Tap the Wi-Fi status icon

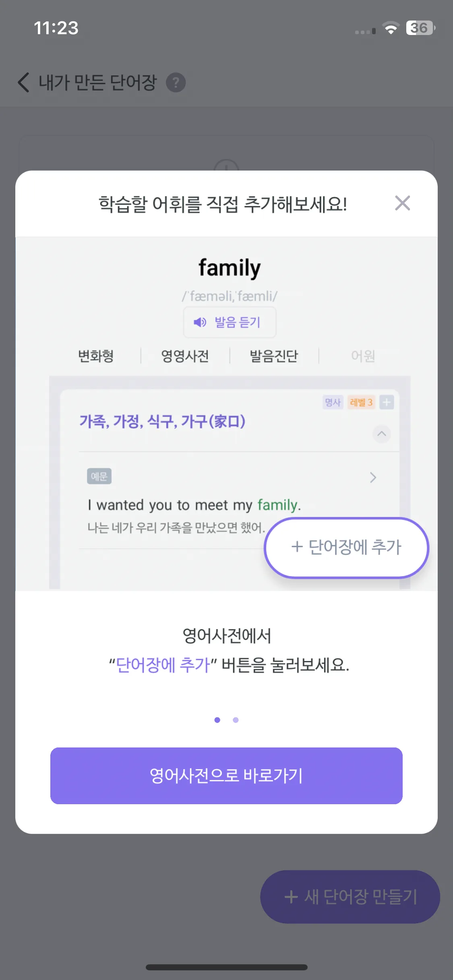[391, 28]
